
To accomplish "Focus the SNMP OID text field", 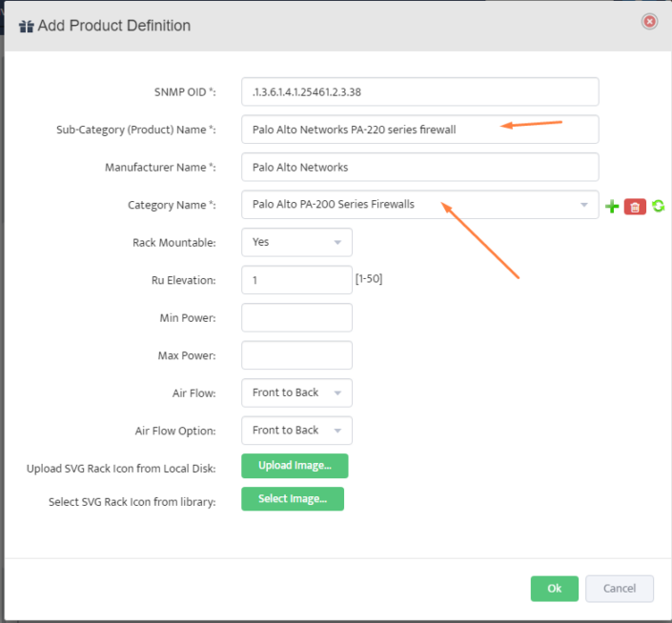I will pyautogui.click(x=419, y=91).
